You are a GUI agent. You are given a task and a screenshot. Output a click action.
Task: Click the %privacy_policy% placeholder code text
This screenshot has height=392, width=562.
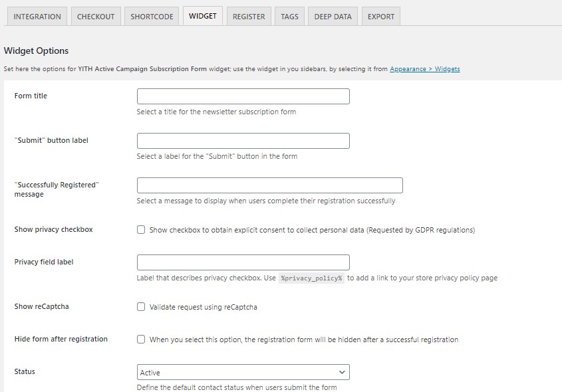(x=311, y=278)
